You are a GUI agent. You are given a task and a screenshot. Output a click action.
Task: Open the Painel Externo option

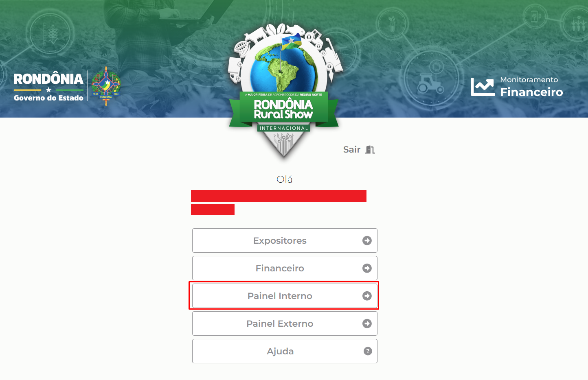click(x=285, y=323)
